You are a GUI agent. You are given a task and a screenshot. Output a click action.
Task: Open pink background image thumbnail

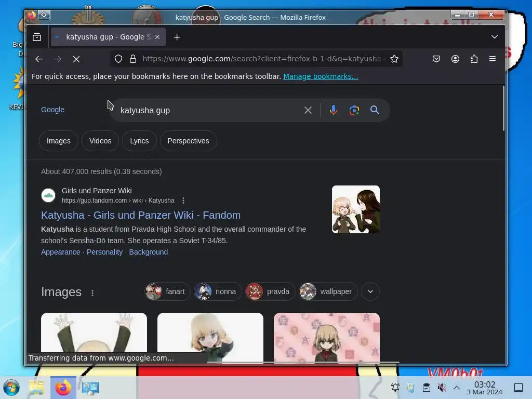click(x=327, y=337)
